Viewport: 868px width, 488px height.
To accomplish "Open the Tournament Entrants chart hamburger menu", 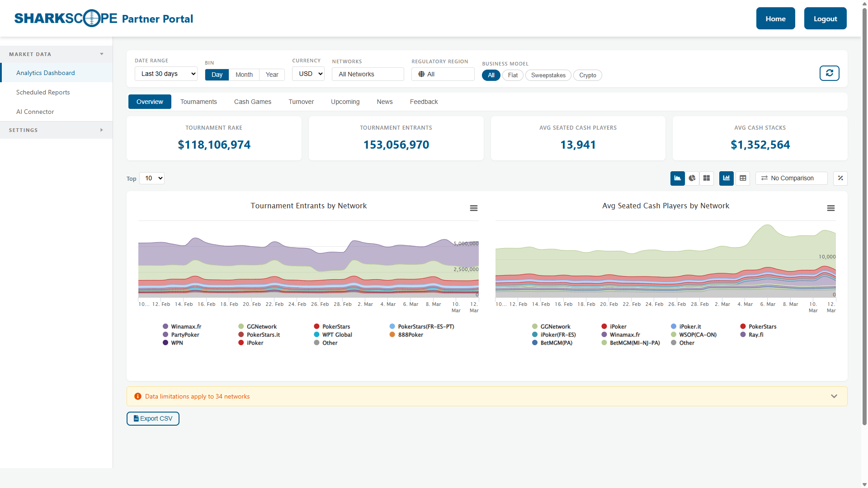I will click(473, 208).
